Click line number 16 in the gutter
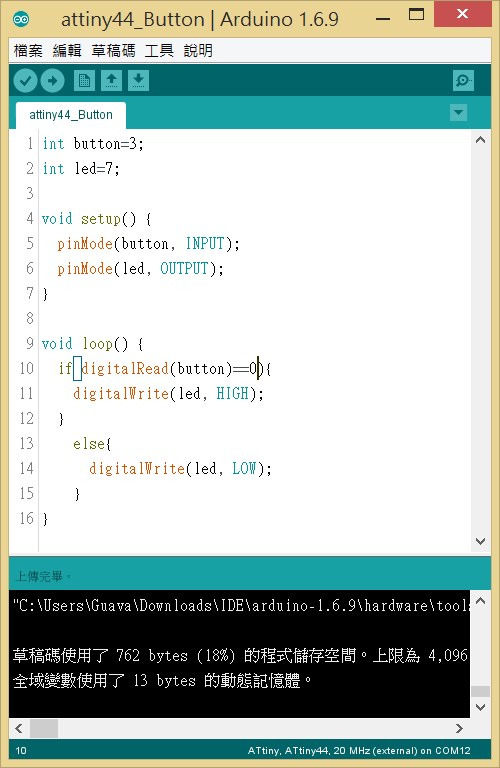 click(x=26, y=518)
